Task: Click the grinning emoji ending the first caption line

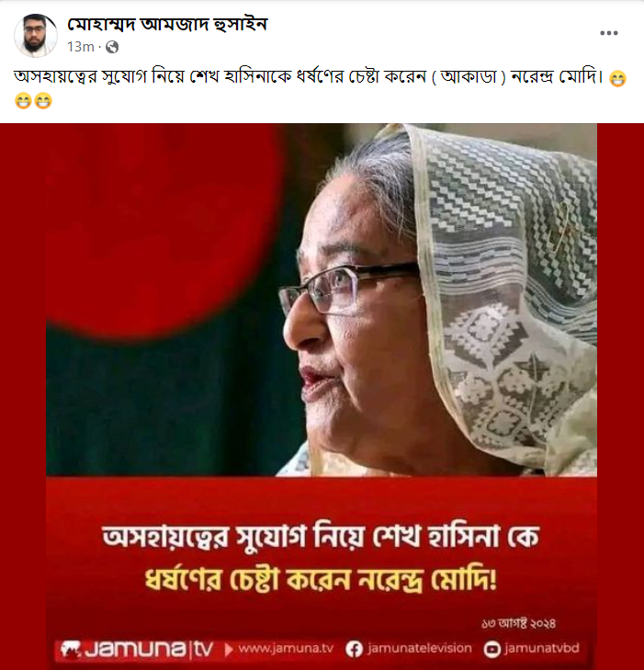Action: point(617,79)
